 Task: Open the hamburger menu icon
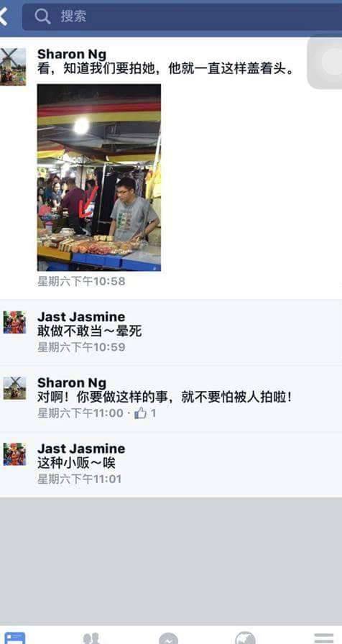324,638
